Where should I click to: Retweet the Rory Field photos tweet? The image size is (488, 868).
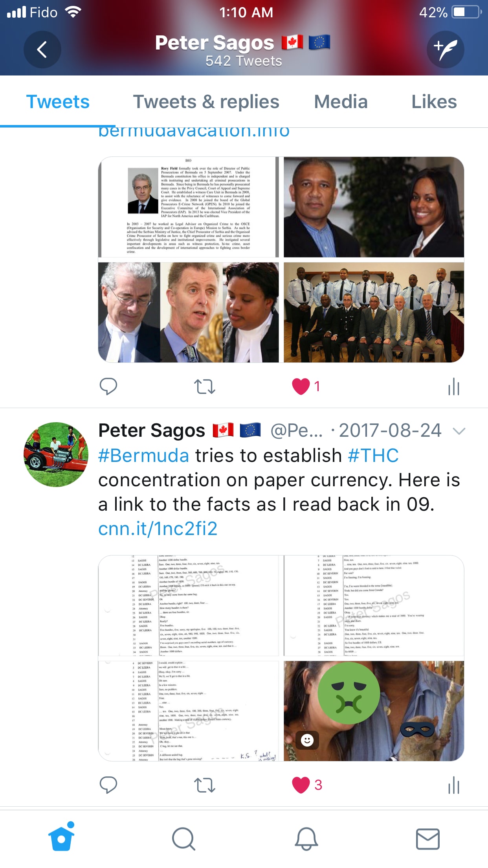click(x=205, y=386)
